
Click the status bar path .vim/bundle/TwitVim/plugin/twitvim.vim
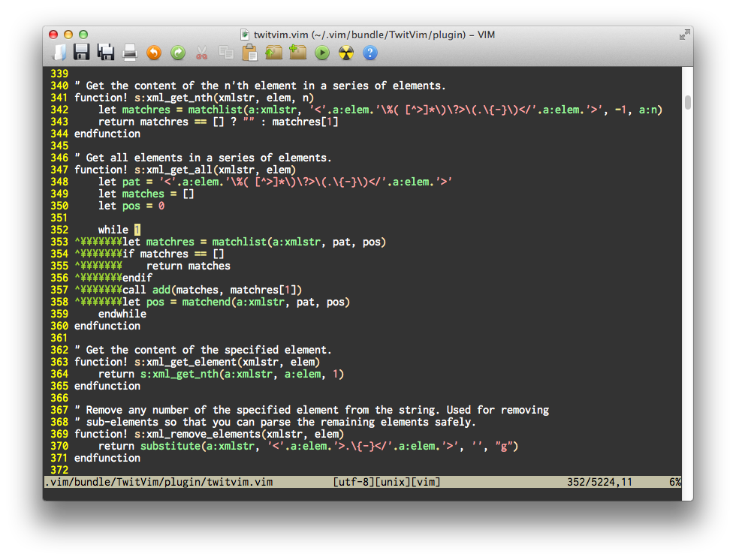click(x=158, y=482)
